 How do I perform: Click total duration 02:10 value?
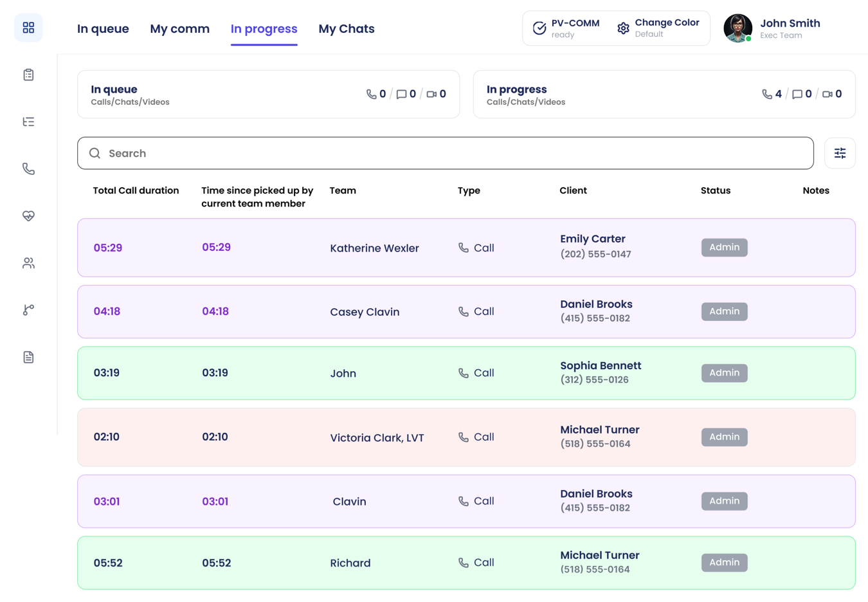(107, 437)
